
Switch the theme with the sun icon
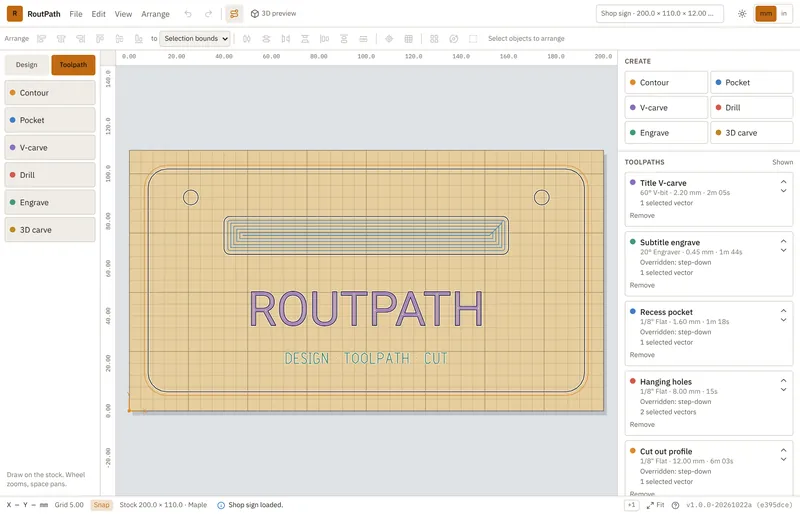(742, 14)
